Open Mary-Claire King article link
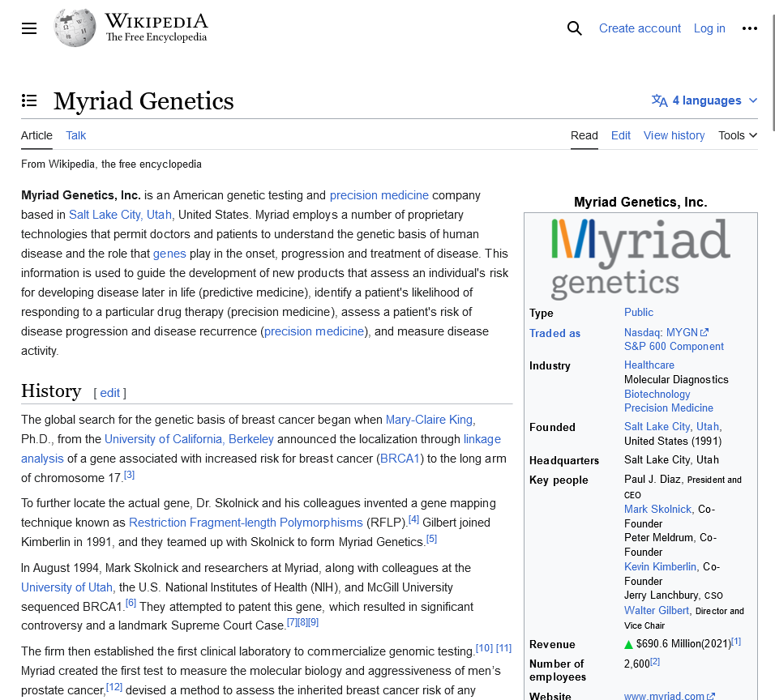Screen dimensions: 775x700 (x=429, y=420)
